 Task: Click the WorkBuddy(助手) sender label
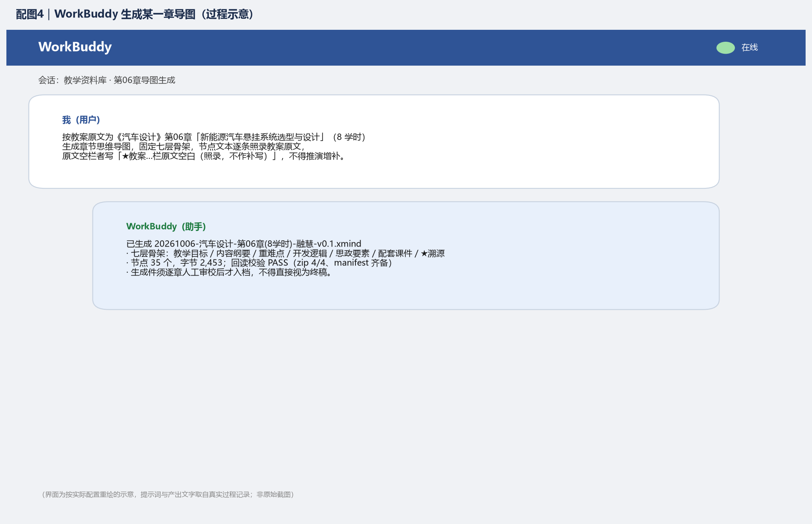[x=166, y=226]
